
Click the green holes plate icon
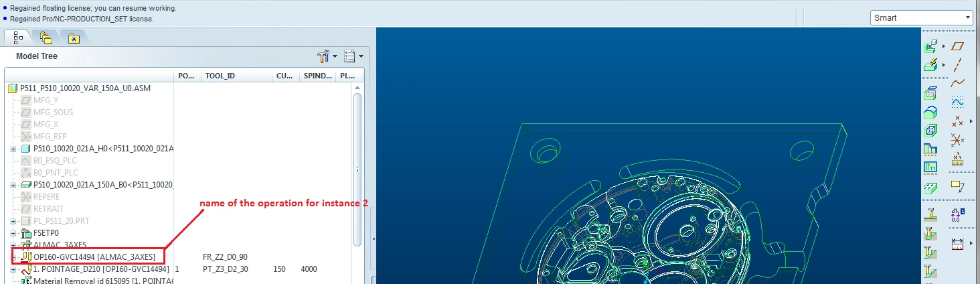tap(930, 187)
